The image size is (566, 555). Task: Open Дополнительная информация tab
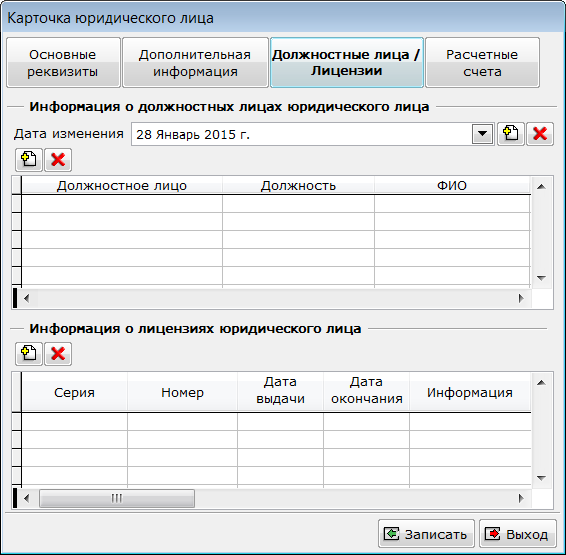click(x=195, y=62)
